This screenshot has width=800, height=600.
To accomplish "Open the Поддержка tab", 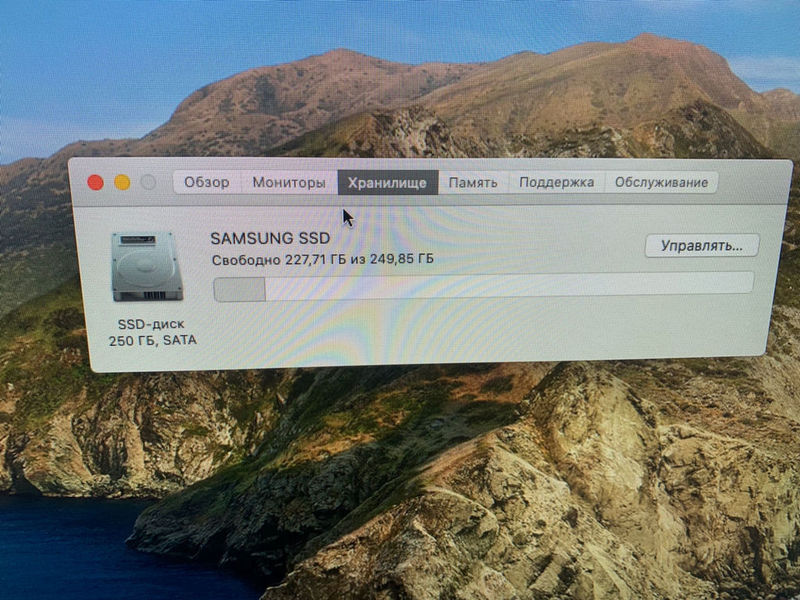I will pos(556,182).
